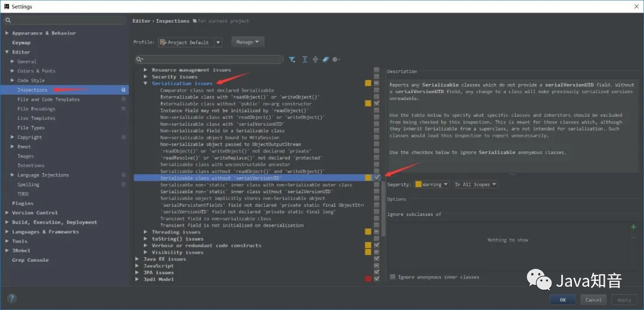
Task: Select 'serialVersionUID' field not declared 'private static final long'
Action: coord(248,212)
